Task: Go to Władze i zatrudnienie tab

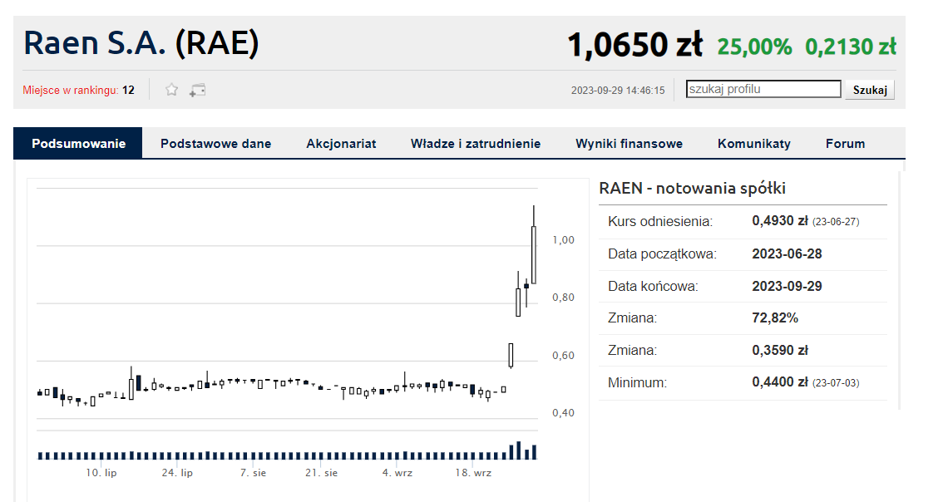Action: pos(475,143)
